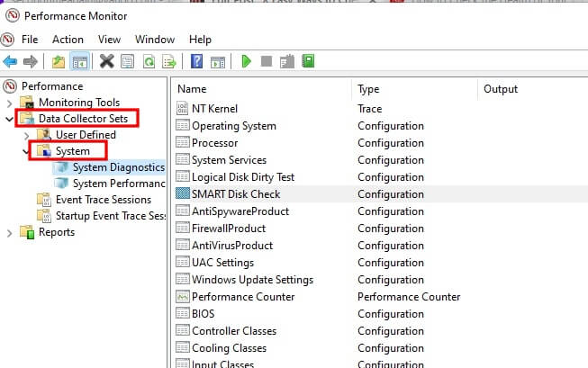Click the BIOS configuration row icon
The height and width of the screenshot is (368, 588).
[x=183, y=313]
